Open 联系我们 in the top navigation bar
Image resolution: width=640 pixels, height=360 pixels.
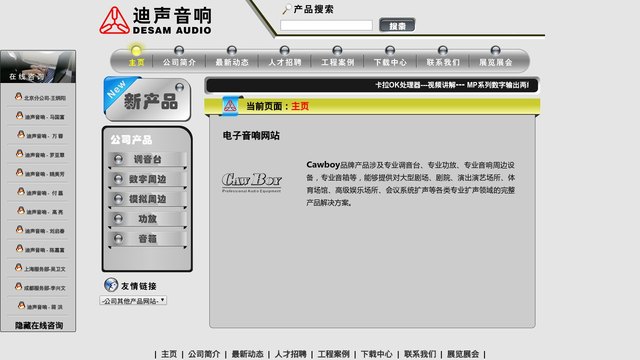(443, 62)
